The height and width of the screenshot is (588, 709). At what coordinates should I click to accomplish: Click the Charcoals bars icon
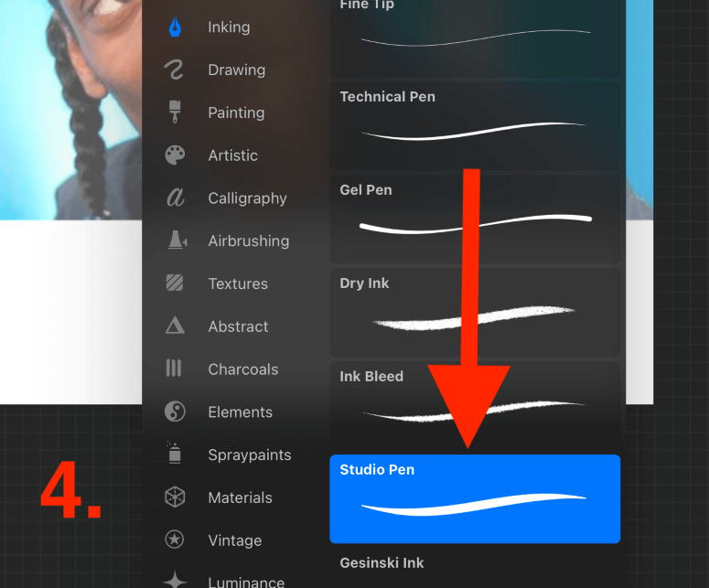pyautogui.click(x=174, y=368)
